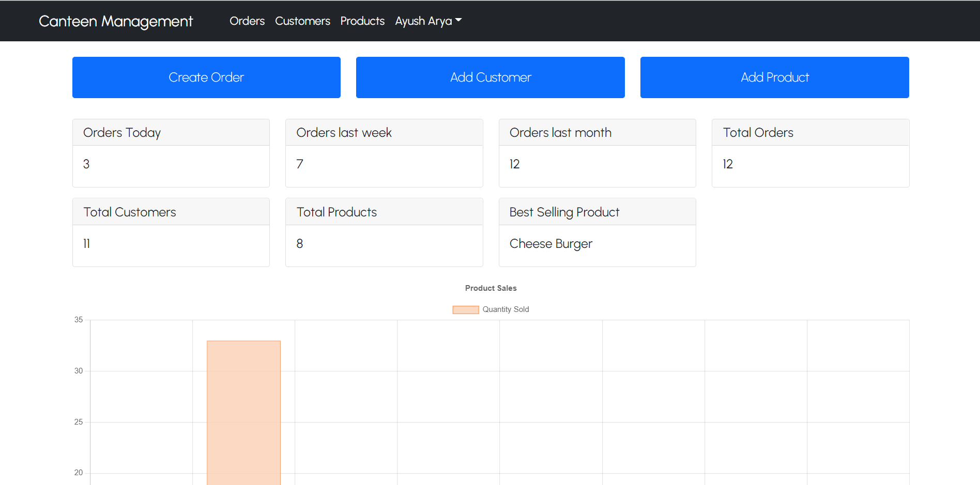Viewport: 980px width, 485px height.
Task: Click the dropdown caret next to Ayush Arya
Action: pyautogui.click(x=458, y=21)
